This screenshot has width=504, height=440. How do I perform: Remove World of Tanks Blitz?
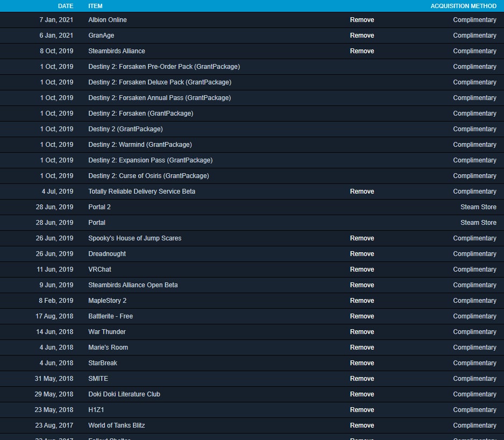362,425
